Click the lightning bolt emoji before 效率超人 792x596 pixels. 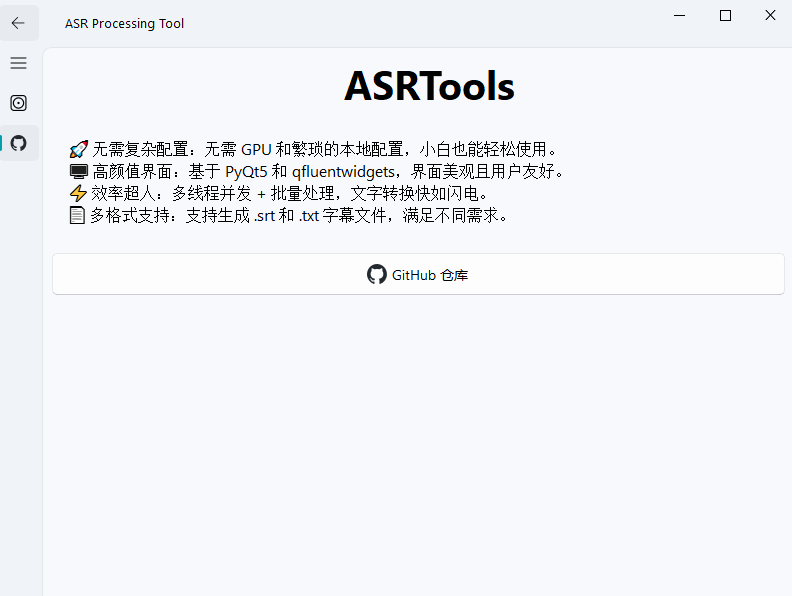(78, 193)
